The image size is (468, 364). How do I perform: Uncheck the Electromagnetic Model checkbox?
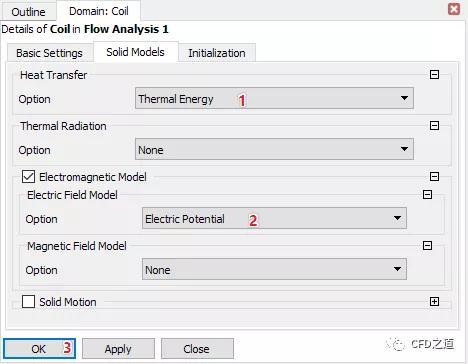click(28, 177)
